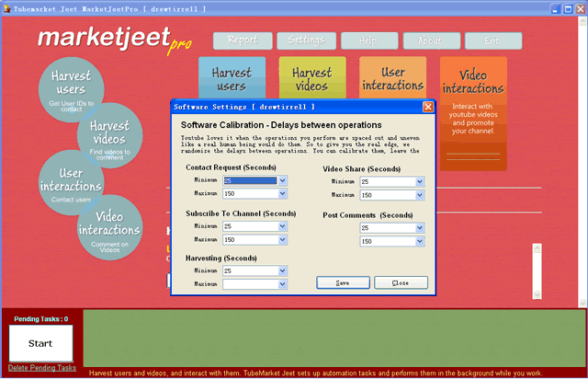Expand Post Comments first dropdown showing 25

(420, 228)
